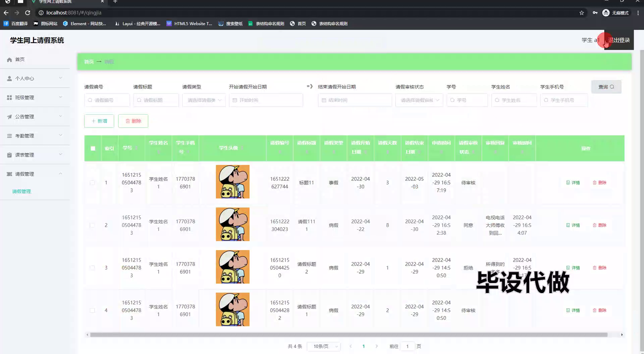Click right arrow of horizontal scrollbar
Screen dimensions: 644x354
click(622, 335)
